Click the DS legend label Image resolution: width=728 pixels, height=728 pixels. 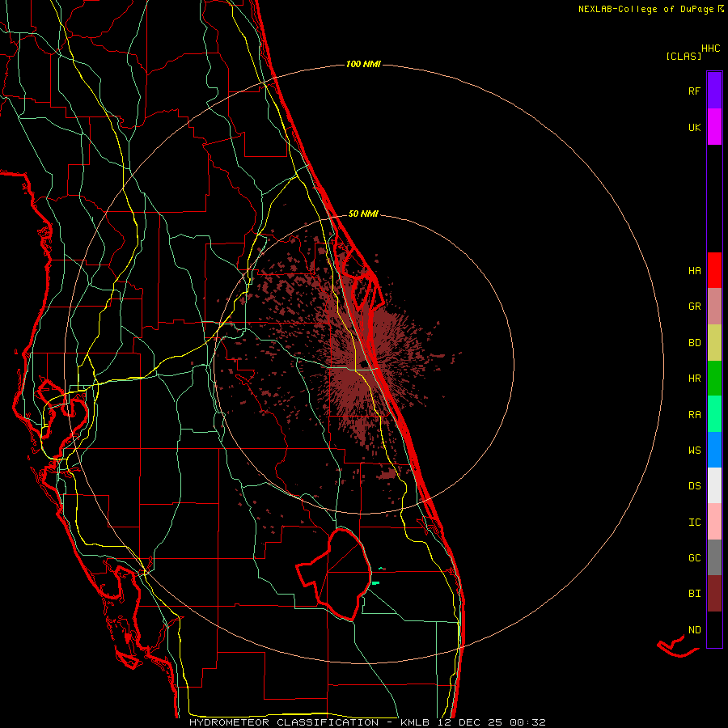pos(694,486)
